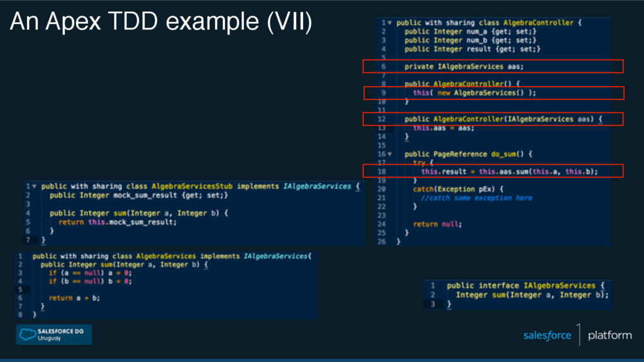Click the line 'public with sharing class AlgebraController {'
This screenshot has width=644, height=362.
pyautogui.click(x=489, y=23)
